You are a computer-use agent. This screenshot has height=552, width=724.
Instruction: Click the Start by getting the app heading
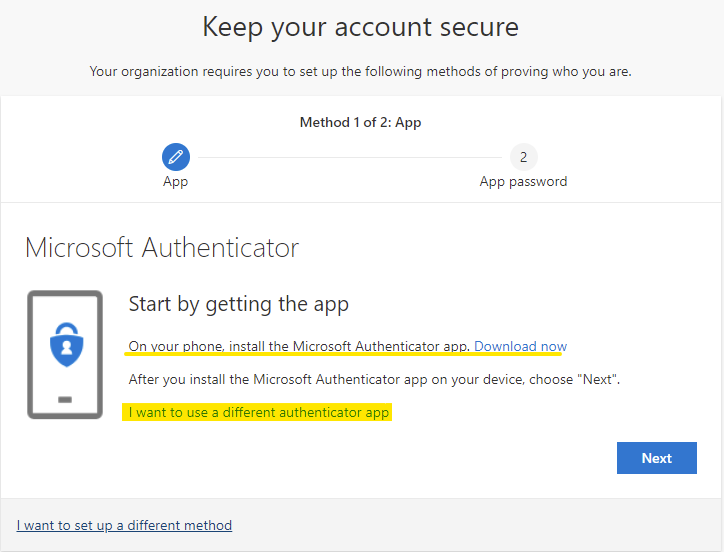tap(239, 304)
